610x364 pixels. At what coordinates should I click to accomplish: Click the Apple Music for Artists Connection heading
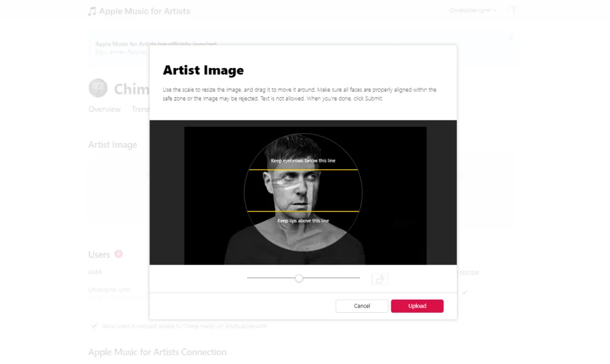[157, 351]
